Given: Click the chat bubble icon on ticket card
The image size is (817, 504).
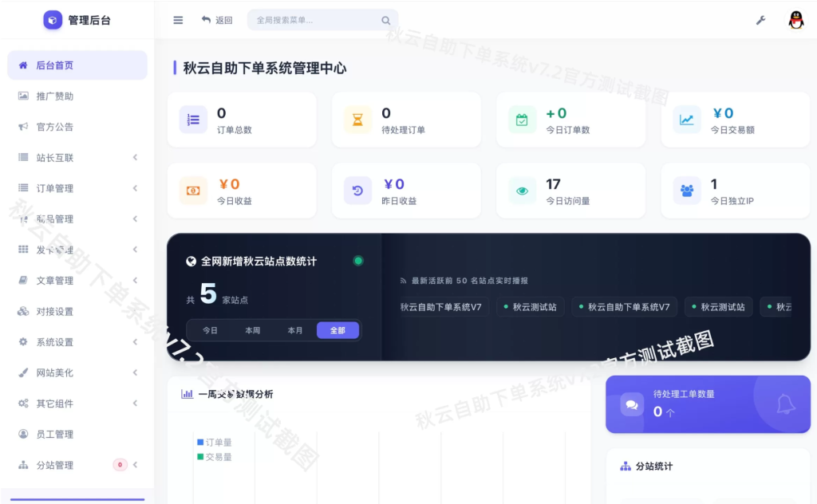Looking at the screenshot, I should coord(632,404).
